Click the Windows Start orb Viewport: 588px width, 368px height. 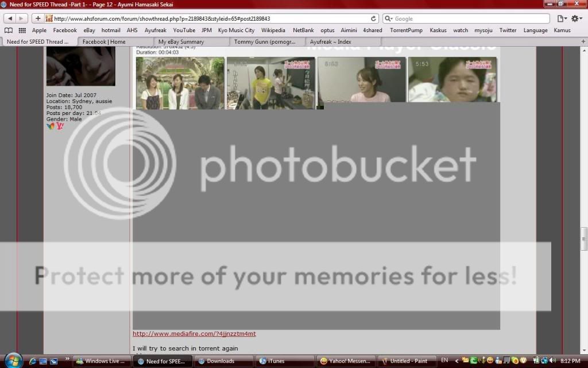[13, 361]
